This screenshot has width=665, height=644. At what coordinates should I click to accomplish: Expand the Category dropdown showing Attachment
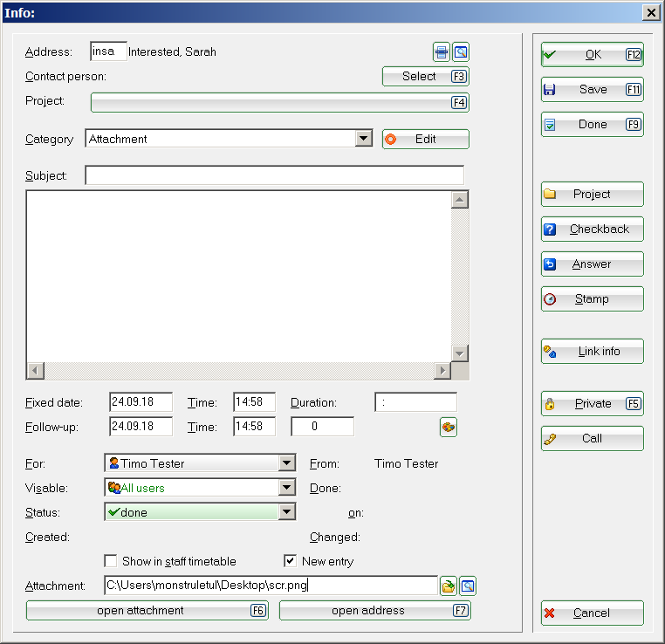[364, 139]
